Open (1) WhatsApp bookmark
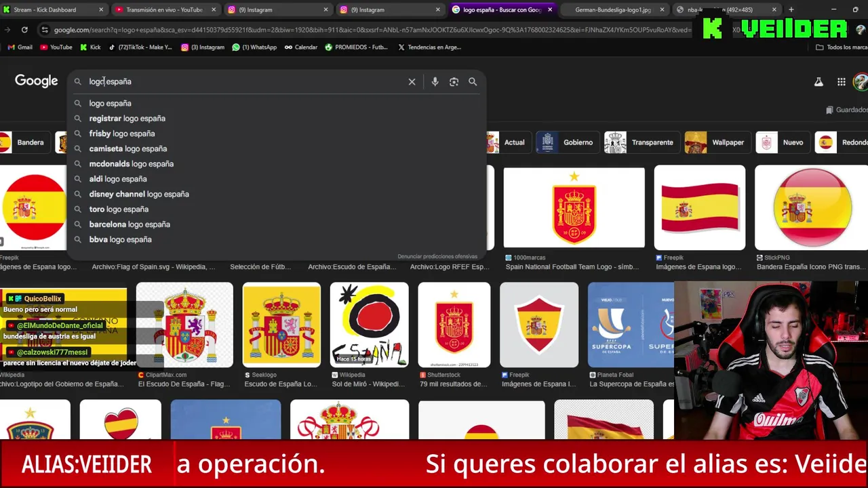 coord(254,47)
